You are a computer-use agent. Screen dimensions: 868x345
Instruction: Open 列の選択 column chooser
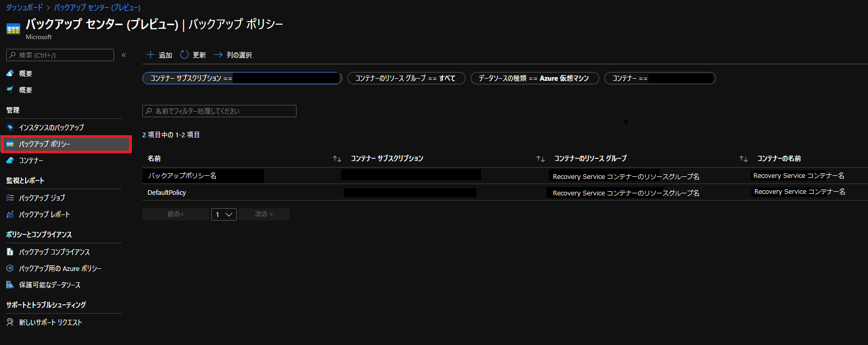[233, 55]
